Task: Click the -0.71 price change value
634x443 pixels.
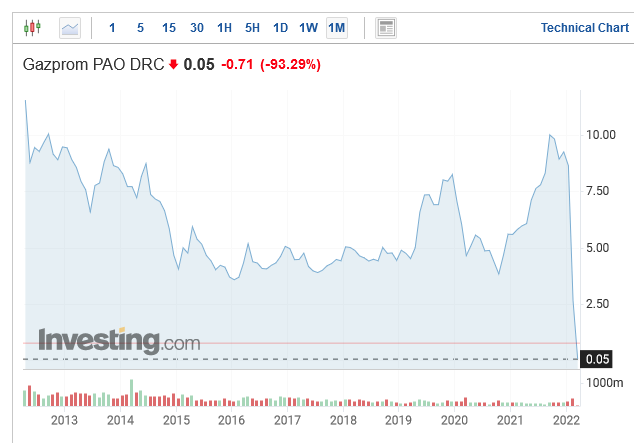Action: pos(237,65)
